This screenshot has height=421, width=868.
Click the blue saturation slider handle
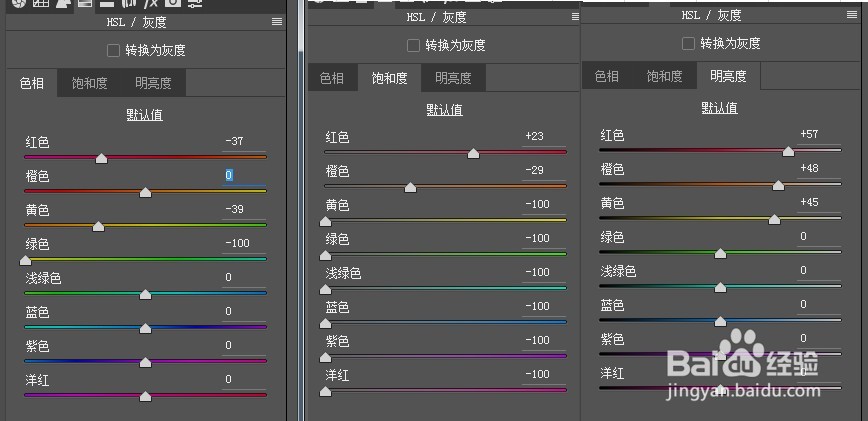326,323
